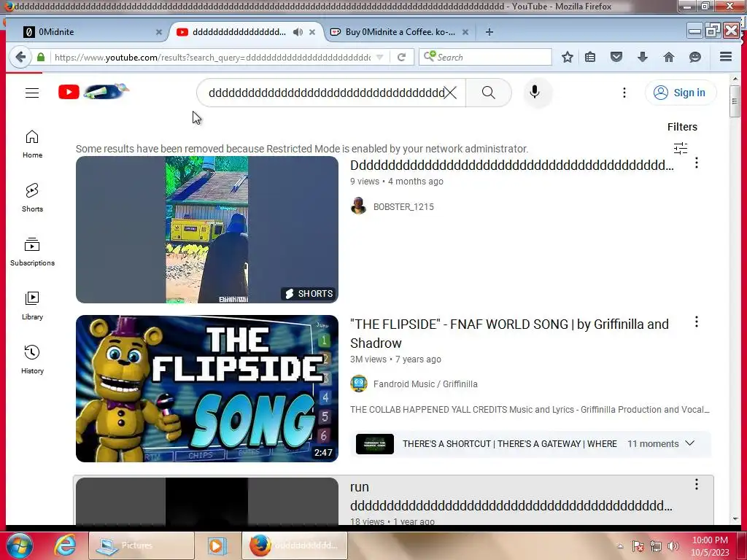Open a new Firefox tab
Screen dimensions: 747x560
(x=489, y=32)
